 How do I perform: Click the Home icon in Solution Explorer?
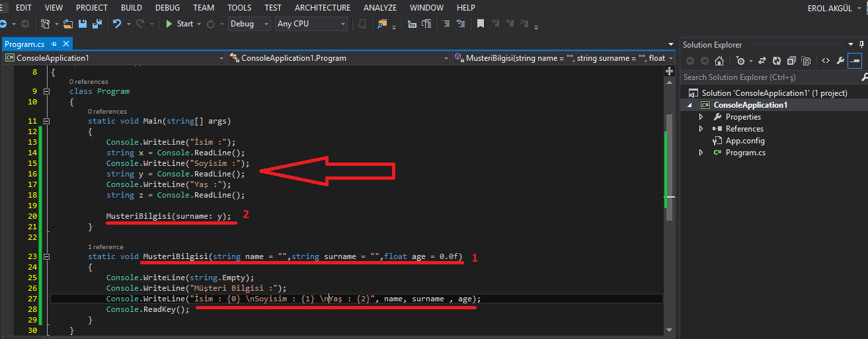[719, 61]
